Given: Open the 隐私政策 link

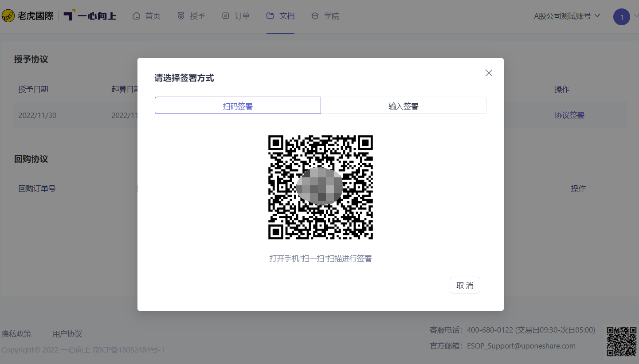Looking at the screenshot, I should (x=16, y=334).
